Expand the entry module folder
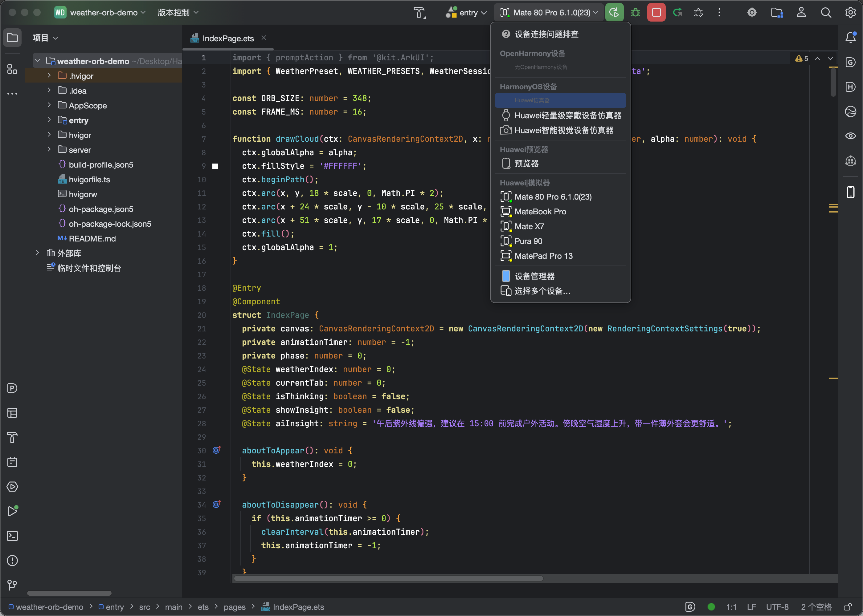This screenshot has height=616, width=863. coord(49,120)
